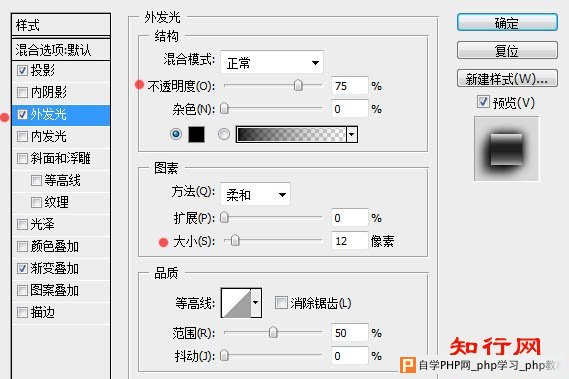Click the 抖动 jitter slider handle
Viewport: 569px width, 379px height.
[224, 355]
